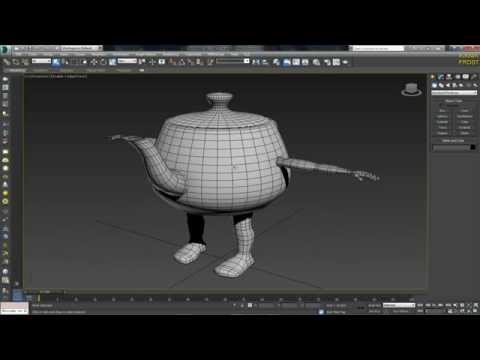Open the Select by Name dialog icon
Screen dimensions: 480x360
(x=65, y=62)
